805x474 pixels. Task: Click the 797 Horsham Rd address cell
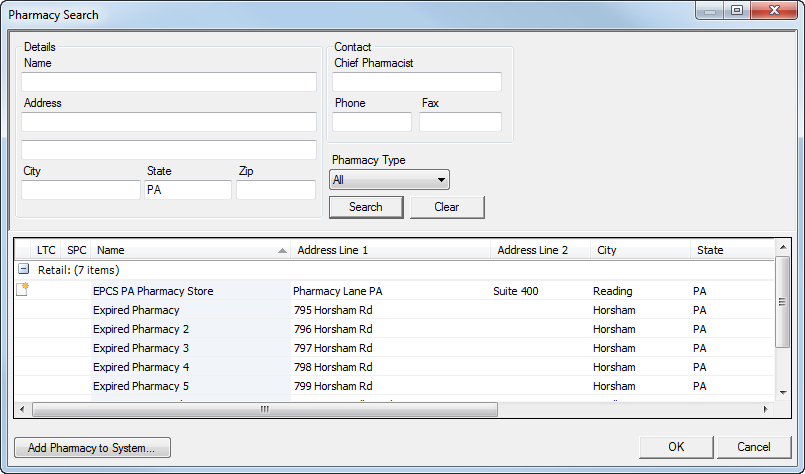click(391, 348)
